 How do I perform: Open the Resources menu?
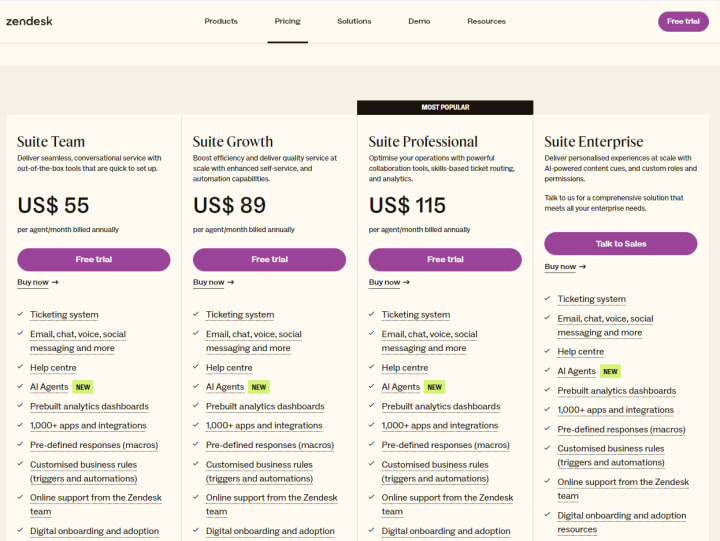coord(486,21)
